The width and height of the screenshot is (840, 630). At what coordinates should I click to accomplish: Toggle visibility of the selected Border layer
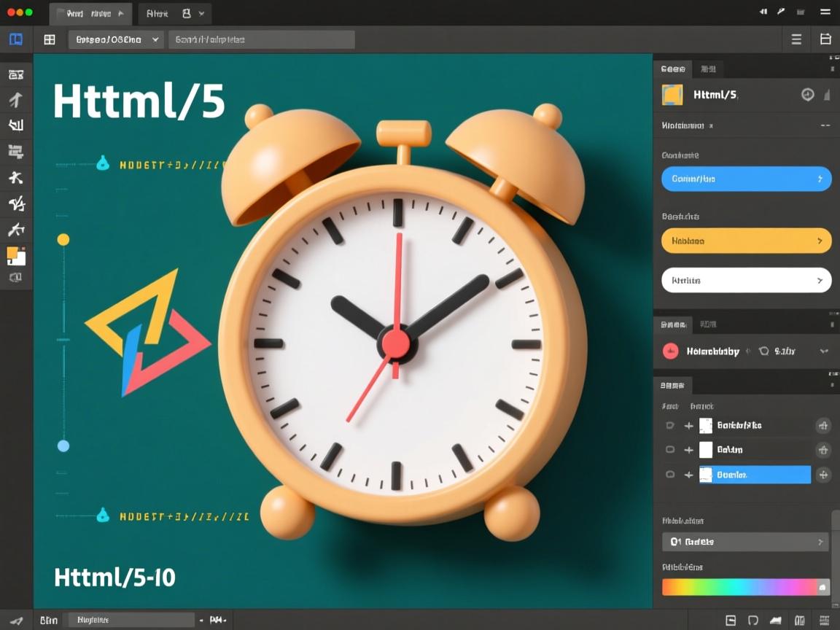(669, 475)
